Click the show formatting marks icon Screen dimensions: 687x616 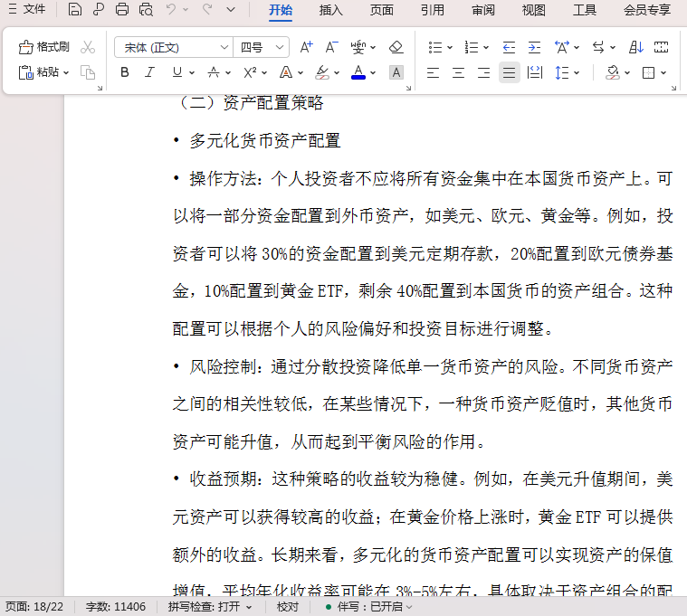point(661,47)
